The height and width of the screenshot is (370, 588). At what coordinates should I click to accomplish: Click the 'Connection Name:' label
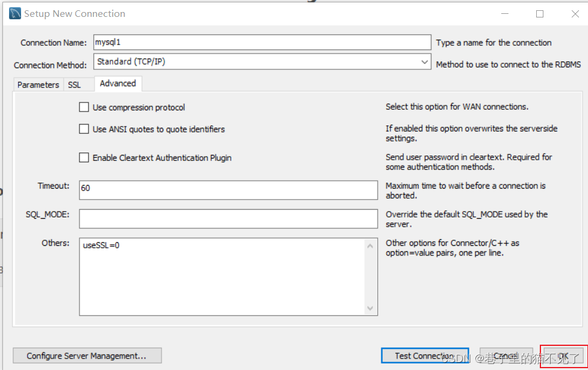coord(54,43)
